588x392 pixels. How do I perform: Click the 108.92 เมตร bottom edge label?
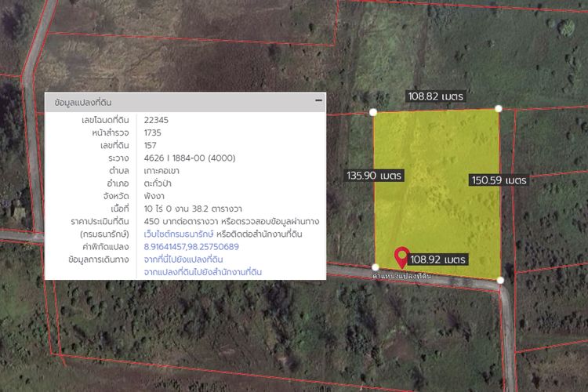coord(437,260)
